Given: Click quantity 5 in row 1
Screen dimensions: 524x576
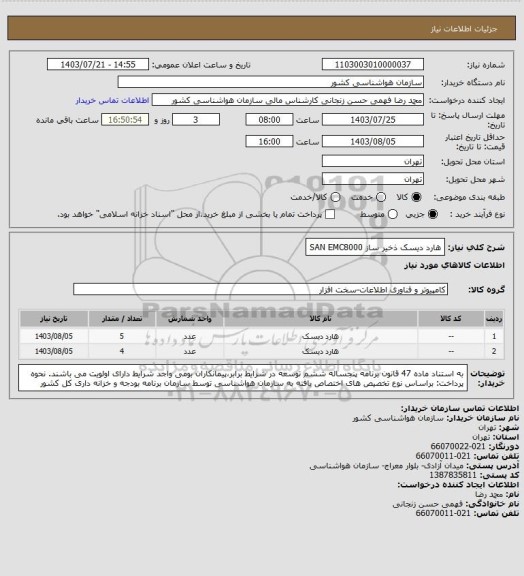Looking at the screenshot, I should click(122, 336).
